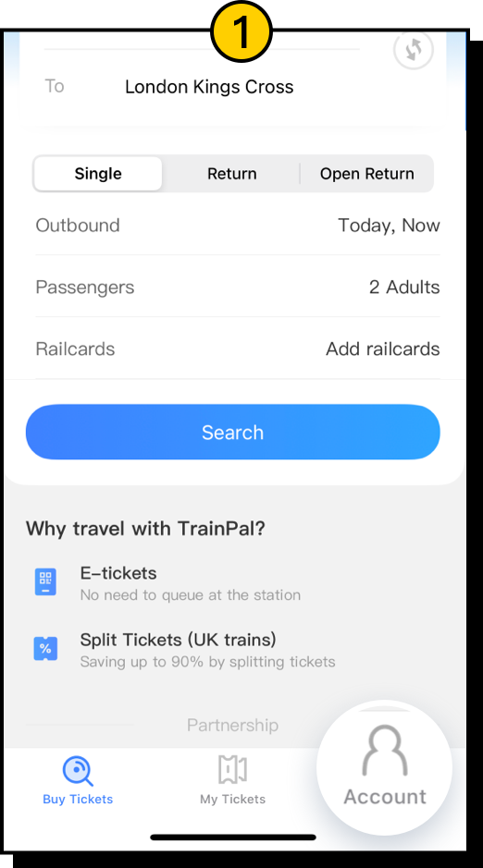483x868 pixels.
Task: Edit the To station London Kings Cross
Action: 209,86
